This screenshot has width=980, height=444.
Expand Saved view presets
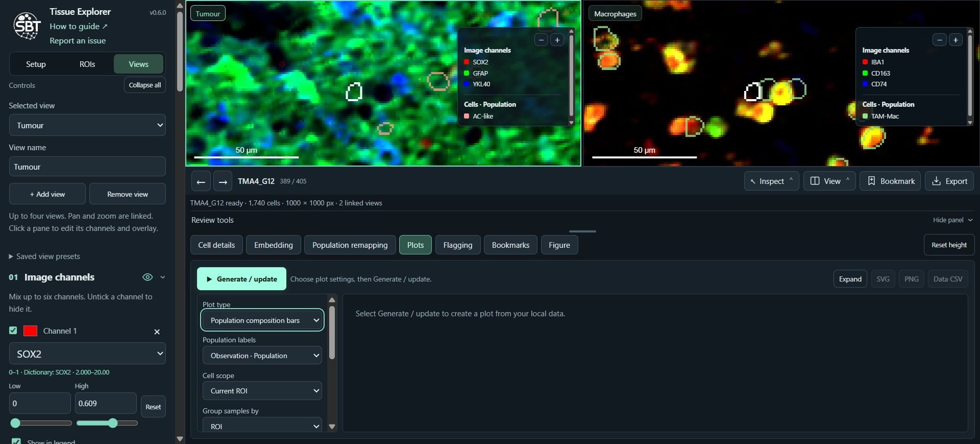[44, 256]
